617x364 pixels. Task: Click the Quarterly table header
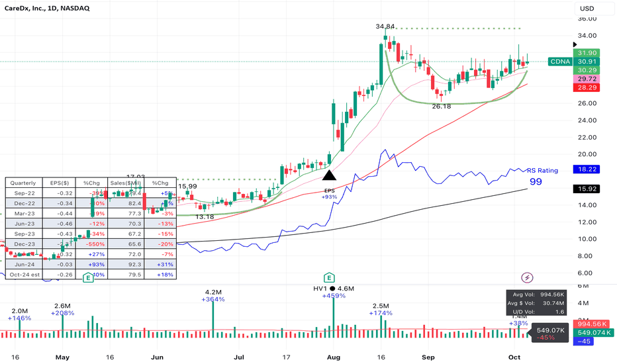click(x=23, y=183)
